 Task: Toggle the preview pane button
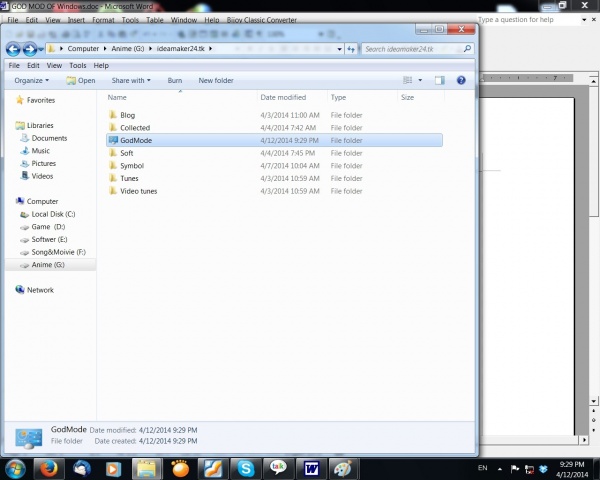[x=439, y=80]
